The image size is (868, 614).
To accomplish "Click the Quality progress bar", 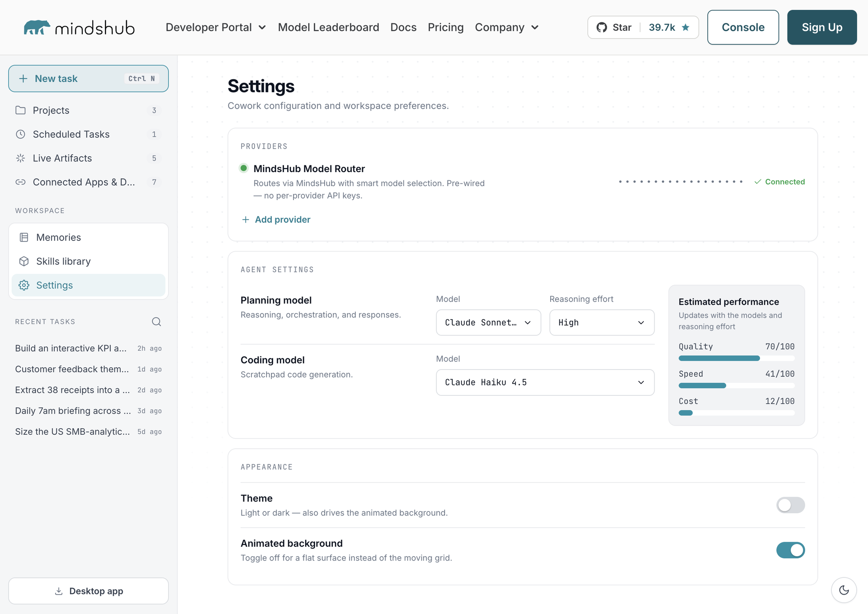I will pos(736,358).
